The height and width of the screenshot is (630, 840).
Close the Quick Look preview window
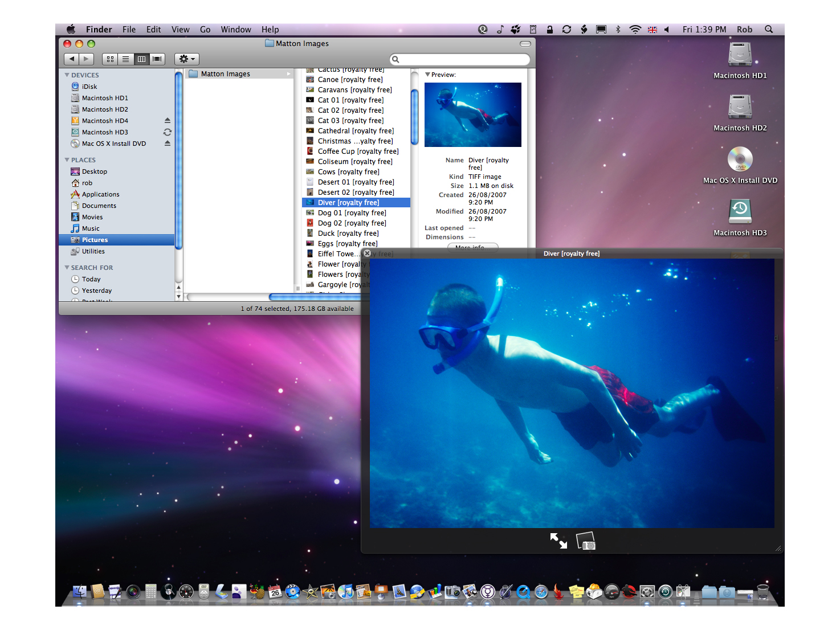[368, 253]
